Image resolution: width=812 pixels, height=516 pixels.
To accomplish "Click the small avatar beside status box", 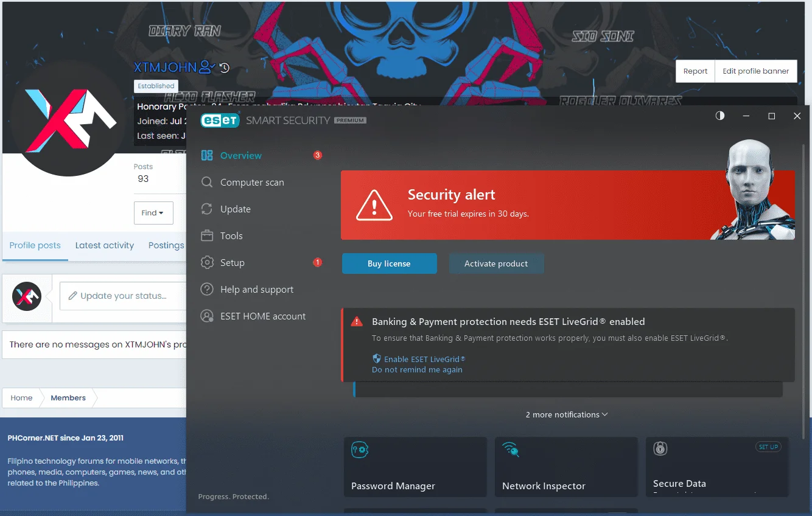I will pyautogui.click(x=27, y=296).
